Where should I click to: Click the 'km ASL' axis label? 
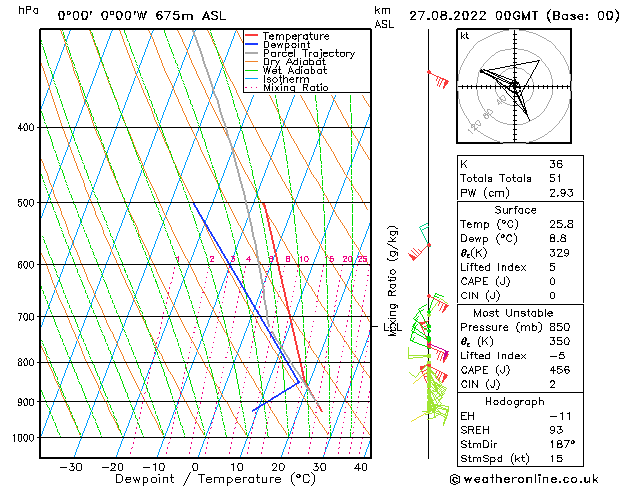click(384, 17)
